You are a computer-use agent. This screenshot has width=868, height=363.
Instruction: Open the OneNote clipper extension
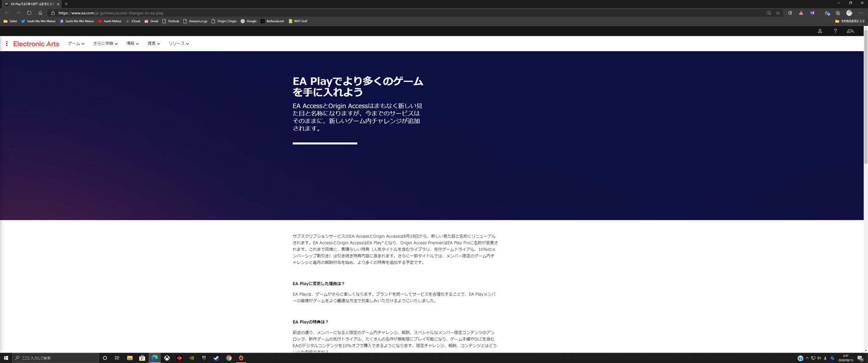(x=812, y=13)
